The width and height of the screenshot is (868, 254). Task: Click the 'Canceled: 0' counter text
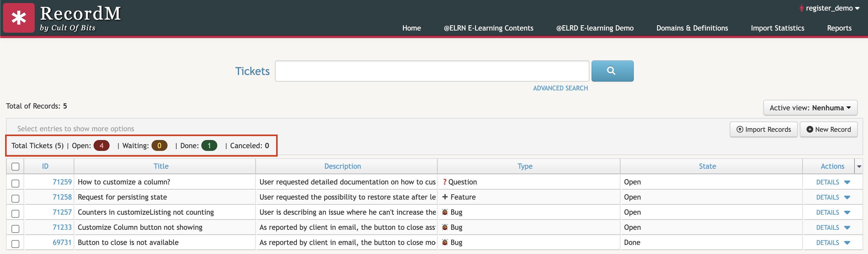pos(249,145)
